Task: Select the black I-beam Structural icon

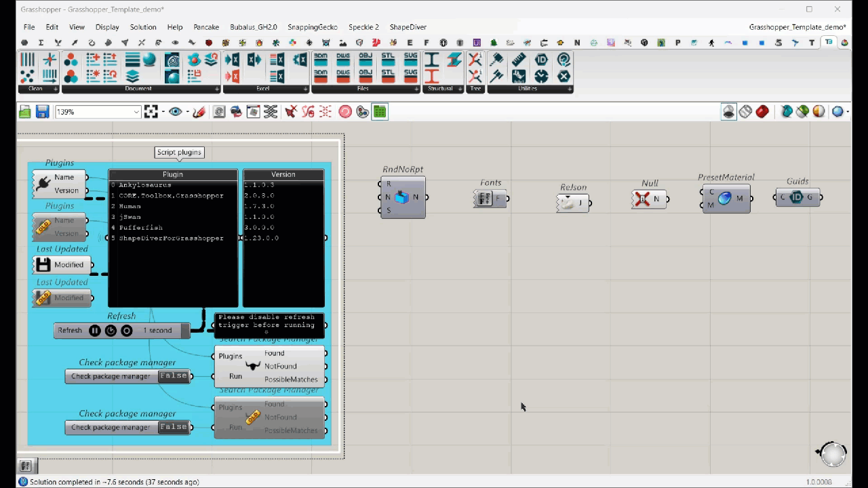Action: point(432,60)
